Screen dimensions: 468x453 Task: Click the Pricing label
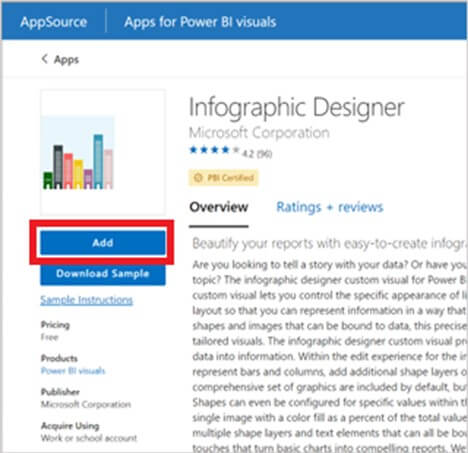(55, 325)
